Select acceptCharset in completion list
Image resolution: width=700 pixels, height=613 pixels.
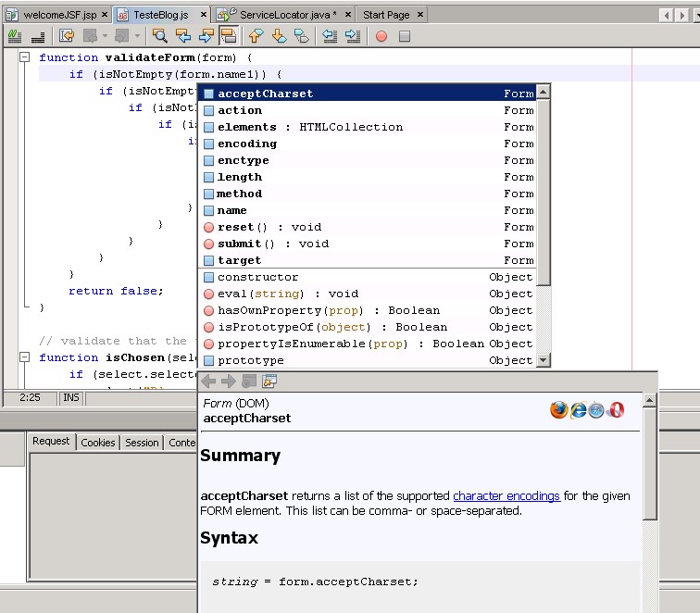368,94
